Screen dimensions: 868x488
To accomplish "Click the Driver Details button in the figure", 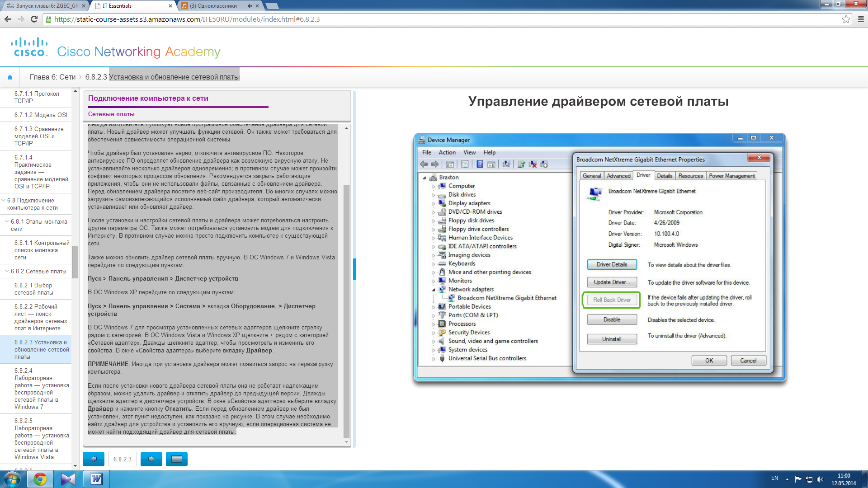I will tap(612, 264).
